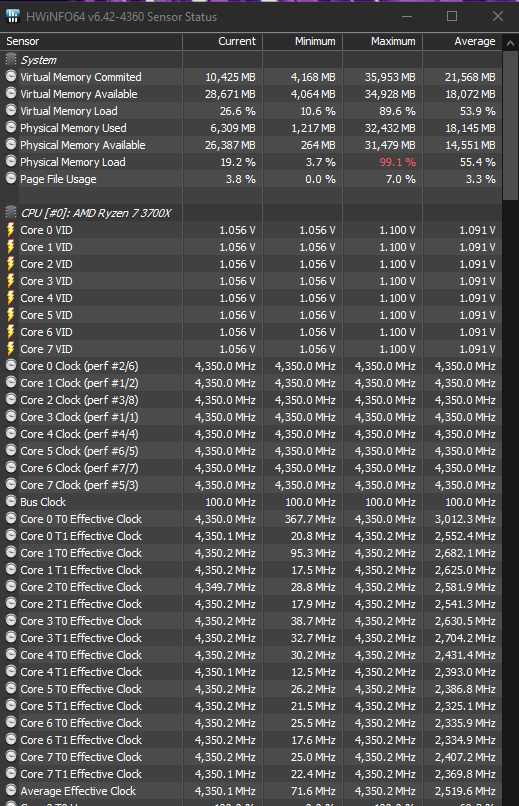Select the Core 4 Clock (perf #4/4) label
Image resolution: width=519 pixels, height=806 pixels.
[79, 434]
